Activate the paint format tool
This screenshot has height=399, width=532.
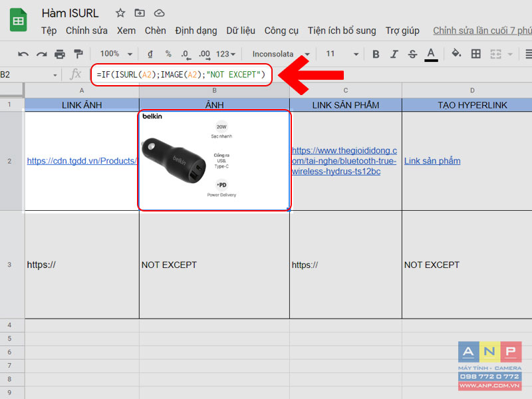pos(78,54)
